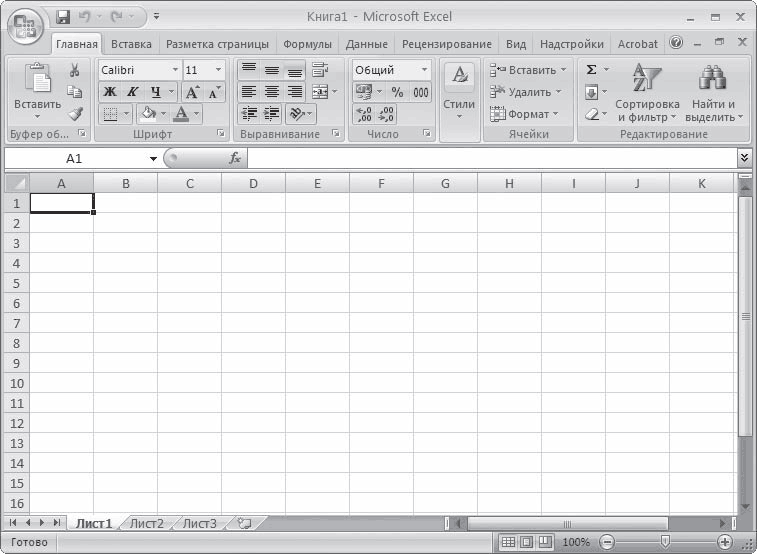Expand the number format Общий dropdown
Image resolution: width=757 pixels, height=554 pixels.
(424, 70)
